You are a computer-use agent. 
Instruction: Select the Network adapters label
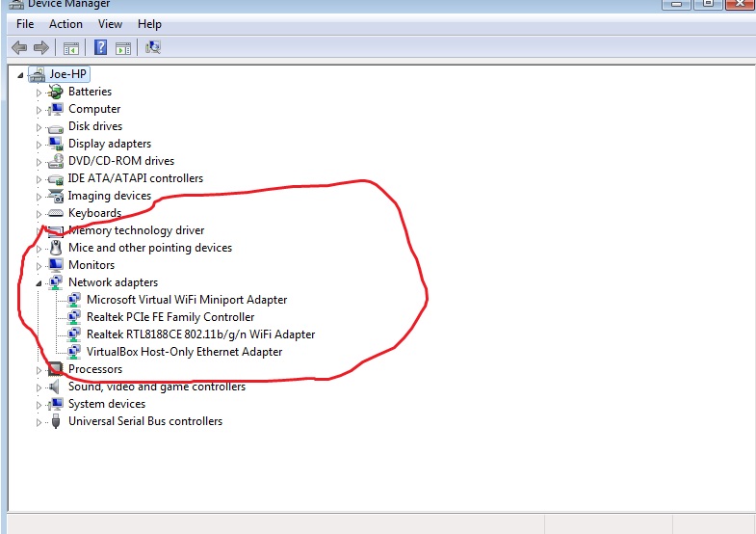tap(113, 282)
